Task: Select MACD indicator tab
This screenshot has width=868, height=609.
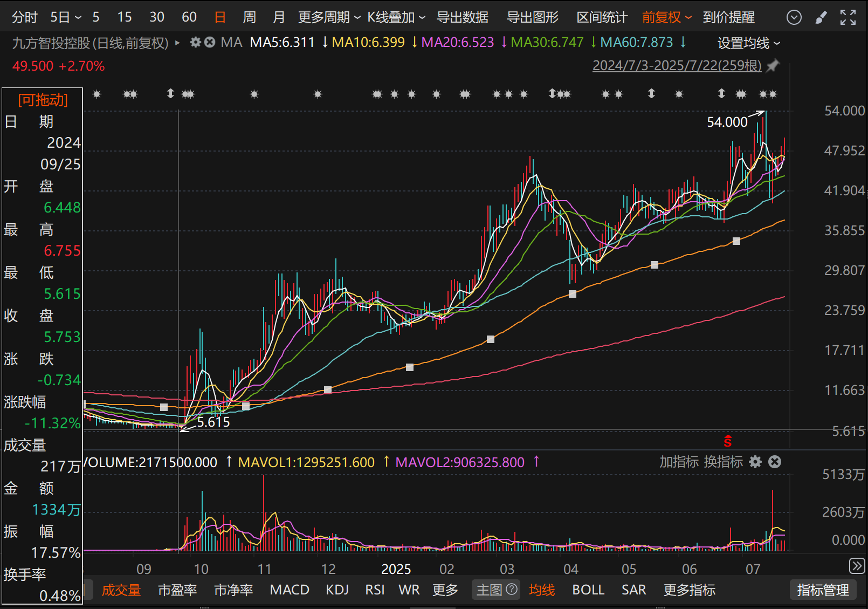Action: click(x=290, y=590)
